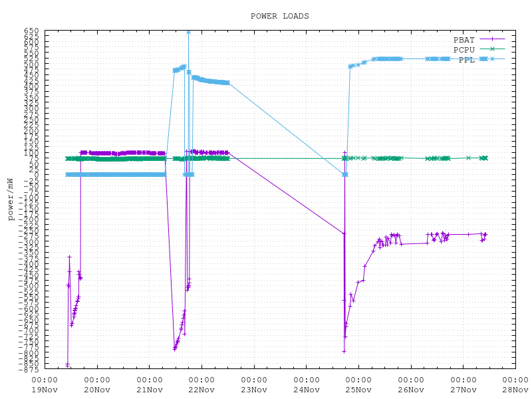Select the 28Nov x-axis tick label
Viewport: 532px width, 399px height.
(x=515, y=389)
